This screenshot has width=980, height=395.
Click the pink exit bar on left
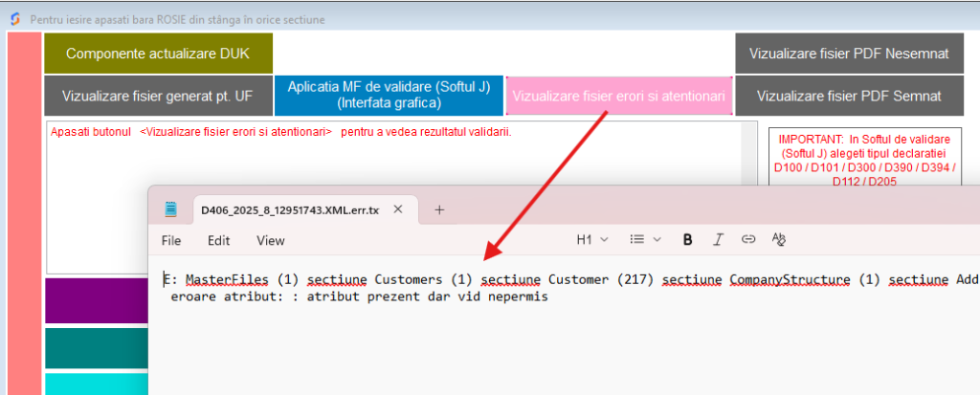coord(22,210)
